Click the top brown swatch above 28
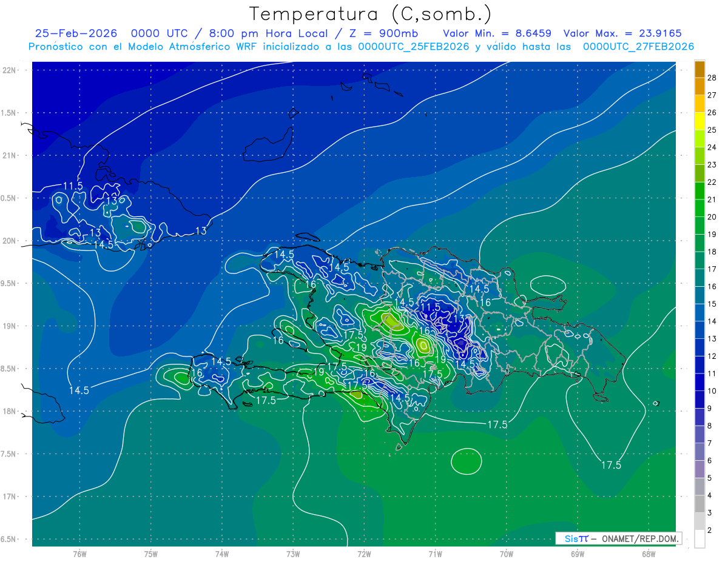 699,69
